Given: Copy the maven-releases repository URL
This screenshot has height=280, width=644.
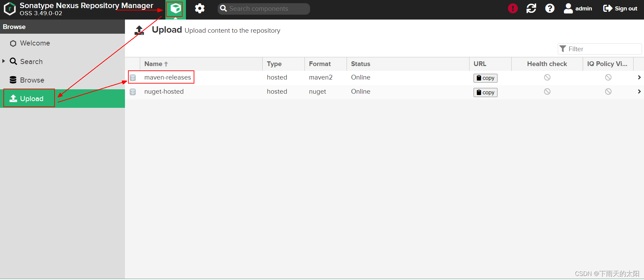Looking at the screenshot, I should pyautogui.click(x=485, y=78).
